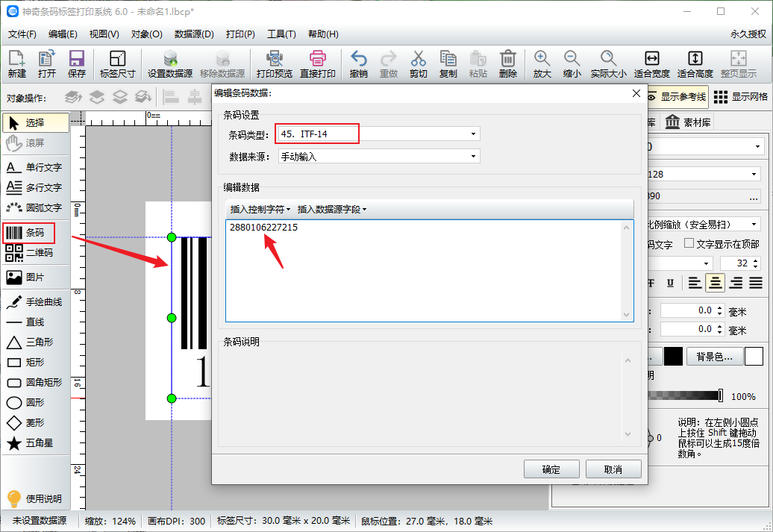Screen dimensions: 773x532
Task: Open Print (打印) menu
Action: click(240, 34)
